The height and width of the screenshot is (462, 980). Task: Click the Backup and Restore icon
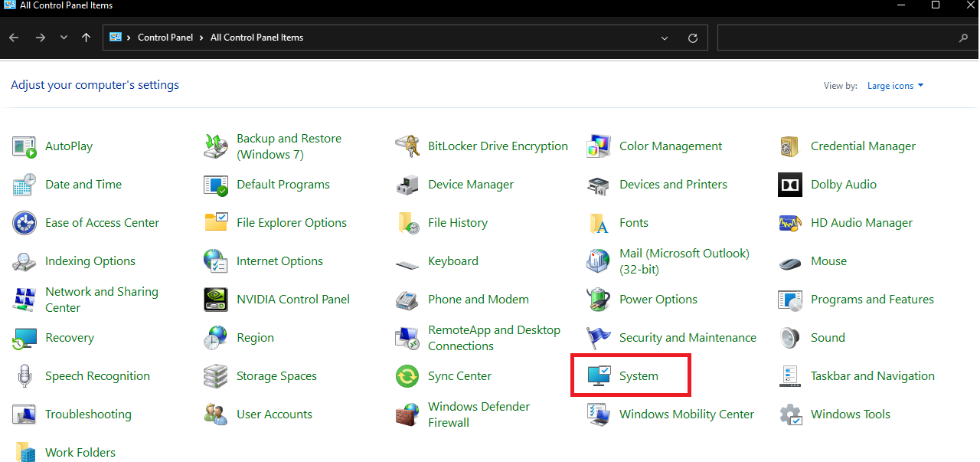[x=216, y=146]
